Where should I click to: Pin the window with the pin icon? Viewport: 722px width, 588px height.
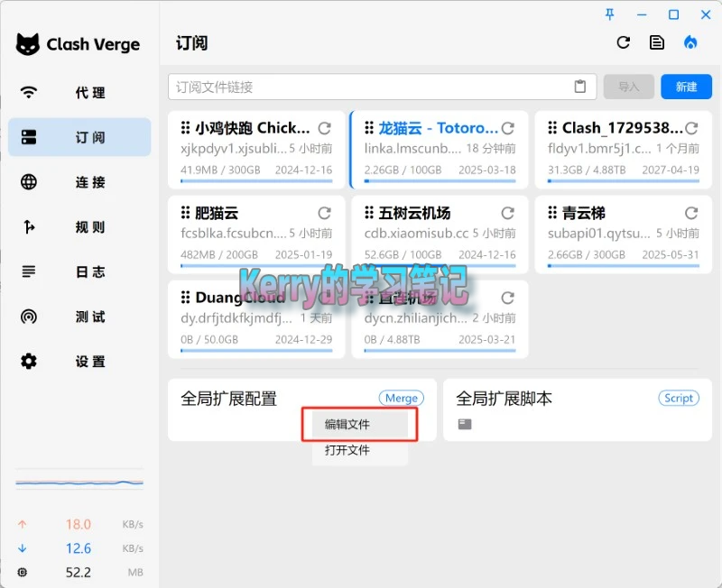(610, 14)
